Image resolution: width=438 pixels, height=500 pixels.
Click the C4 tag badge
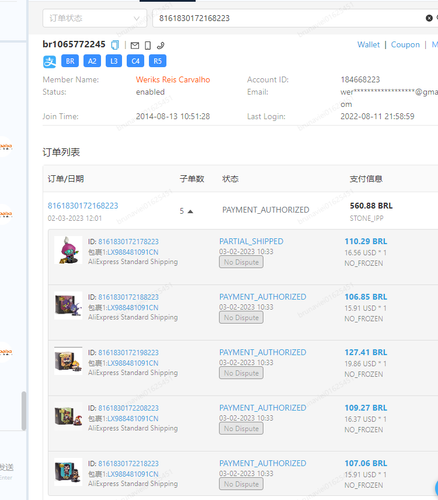click(135, 61)
